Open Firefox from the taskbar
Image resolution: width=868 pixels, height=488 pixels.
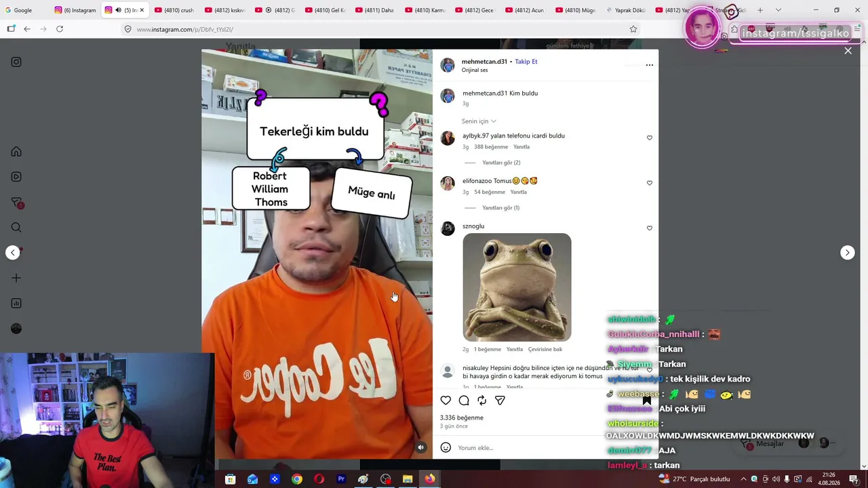pyautogui.click(x=430, y=479)
